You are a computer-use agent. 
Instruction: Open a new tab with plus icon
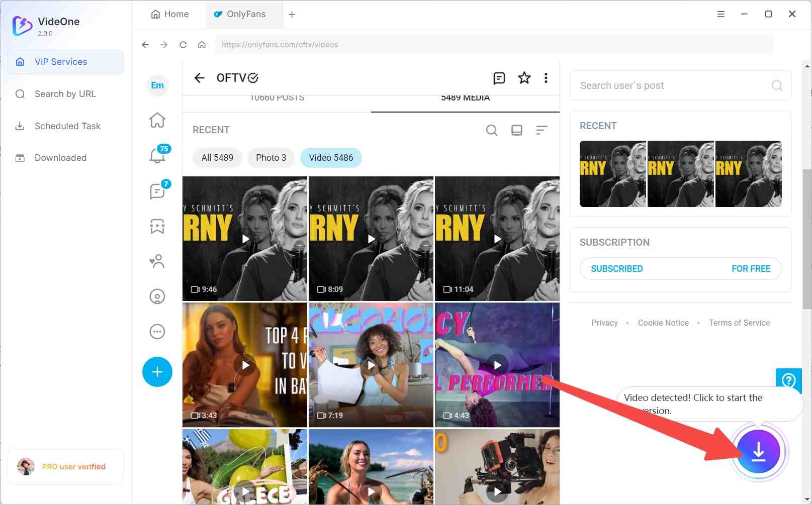click(292, 15)
